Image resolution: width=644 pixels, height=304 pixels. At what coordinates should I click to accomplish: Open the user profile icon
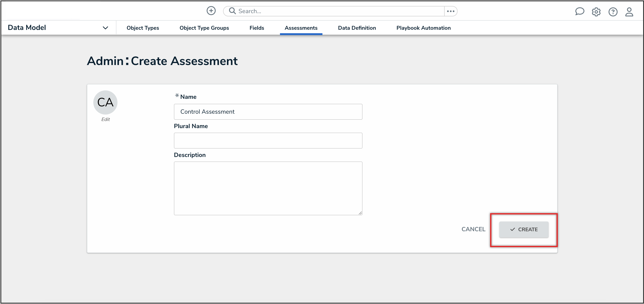click(x=629, y=12)
